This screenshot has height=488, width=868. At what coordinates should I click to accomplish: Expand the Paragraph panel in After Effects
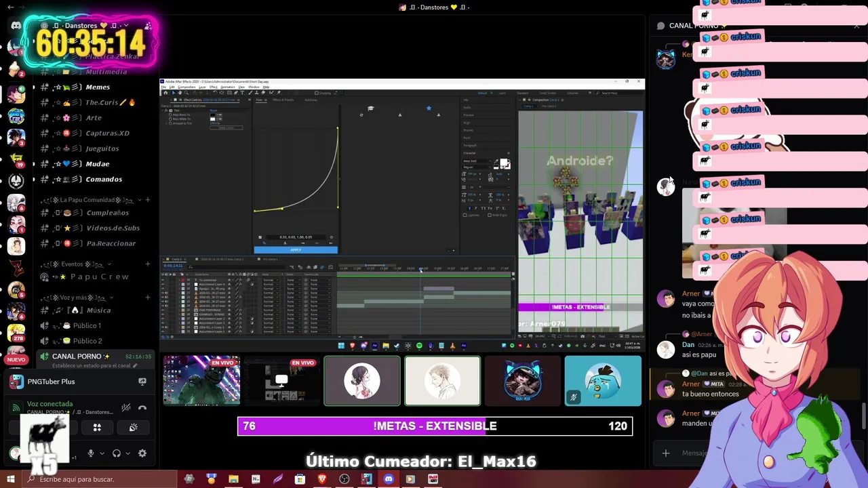pos(470,145)
